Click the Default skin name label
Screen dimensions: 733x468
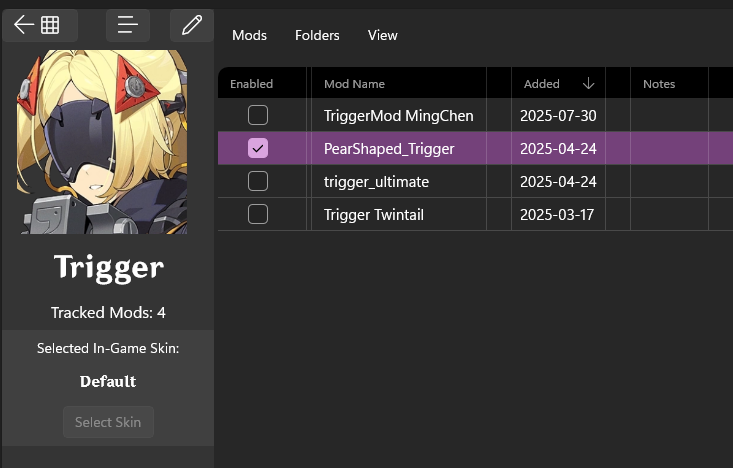(x=108, y=382)
